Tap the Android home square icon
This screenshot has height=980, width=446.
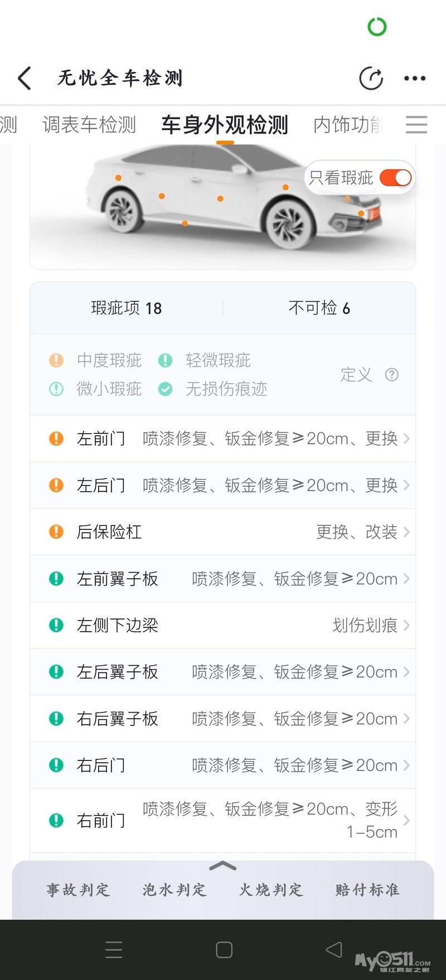pos(224,949)
